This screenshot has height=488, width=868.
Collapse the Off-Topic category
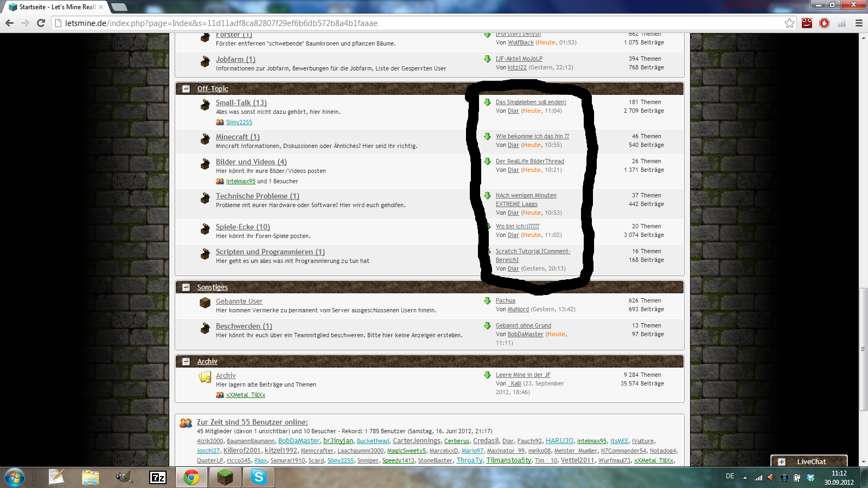(x=186, y=89)
